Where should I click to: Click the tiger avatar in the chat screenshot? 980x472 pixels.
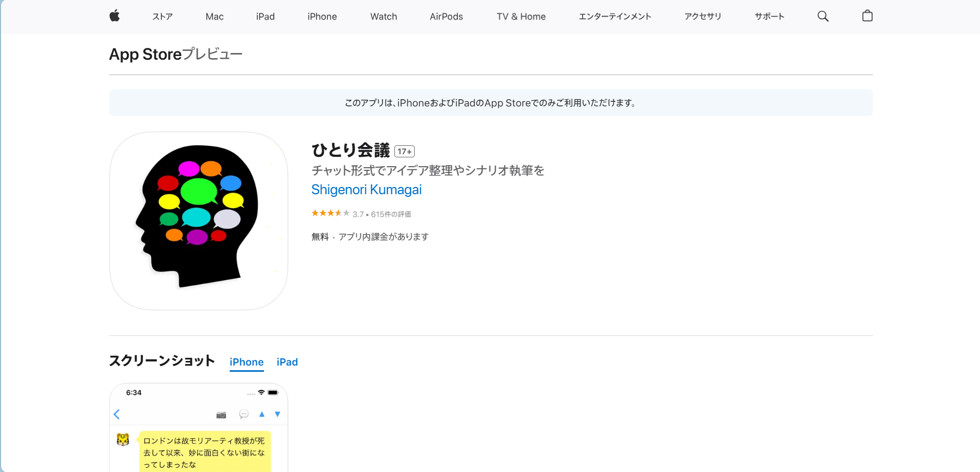(x=123, y=441)
